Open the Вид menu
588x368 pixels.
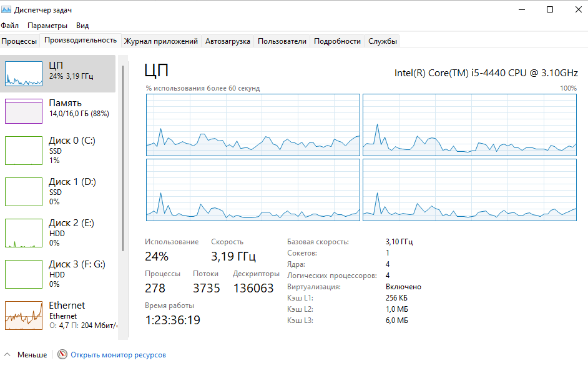coord(82,26)
